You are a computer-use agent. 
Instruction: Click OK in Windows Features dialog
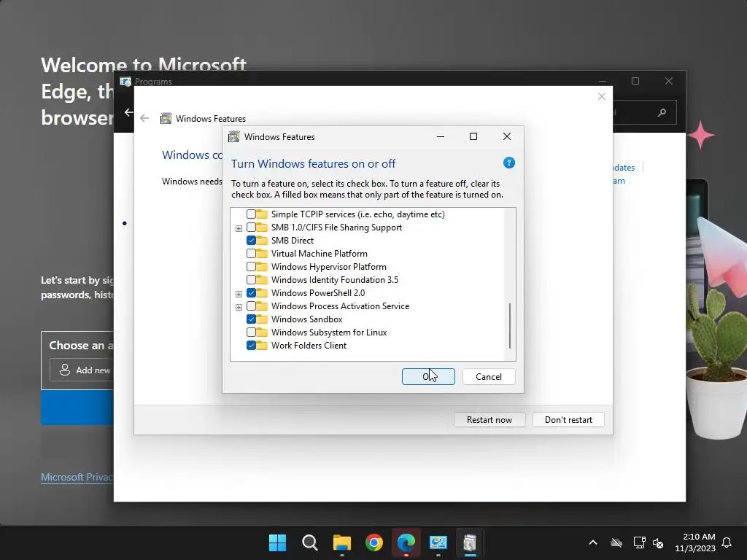tap(428, 377)
